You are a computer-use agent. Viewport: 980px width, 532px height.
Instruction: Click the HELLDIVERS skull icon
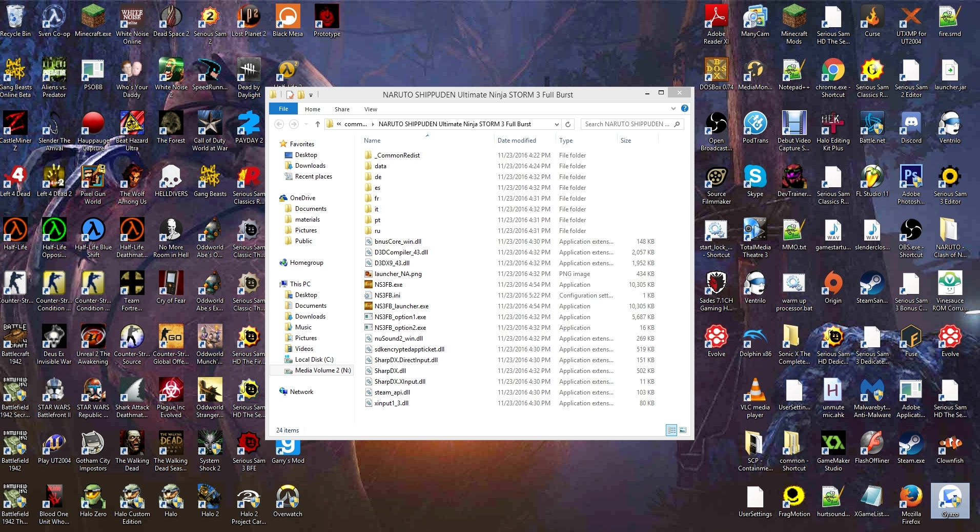pyautogui.click(x=171, y=181)
